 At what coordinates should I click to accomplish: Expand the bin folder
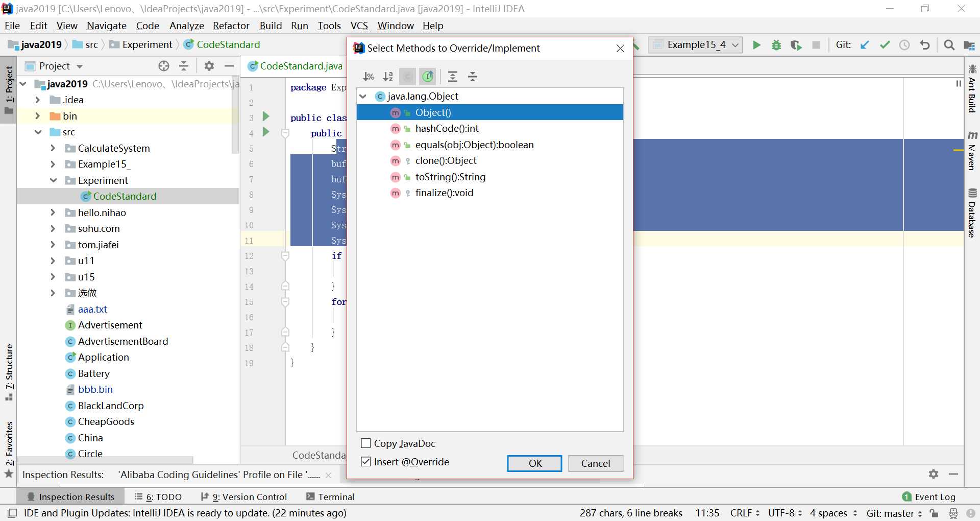(37, 116)
